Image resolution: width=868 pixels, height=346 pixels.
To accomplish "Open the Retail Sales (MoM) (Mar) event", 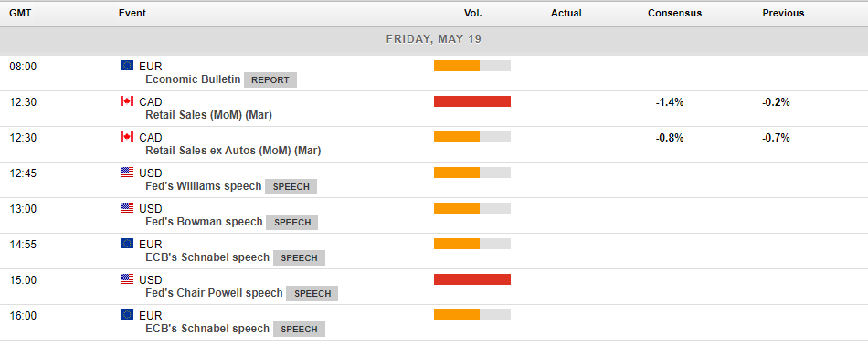I will (208, 115).
